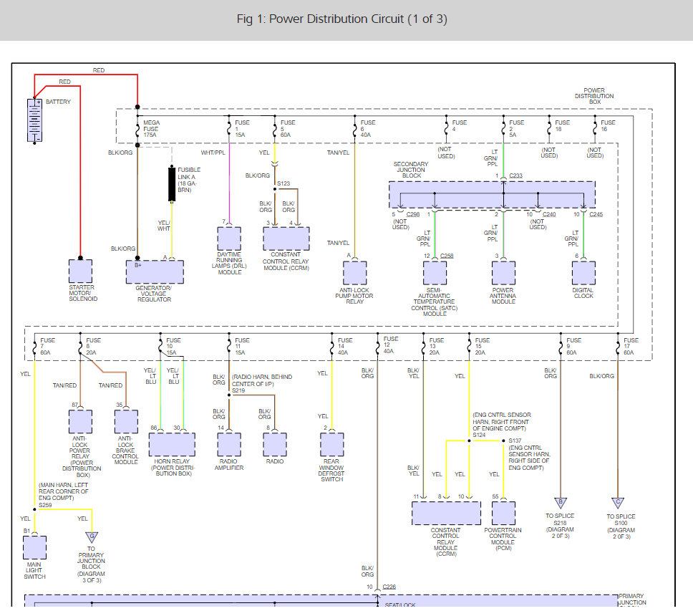
Task: Click the Mega Fuse 175A symbol
Action: coord(137,129)
